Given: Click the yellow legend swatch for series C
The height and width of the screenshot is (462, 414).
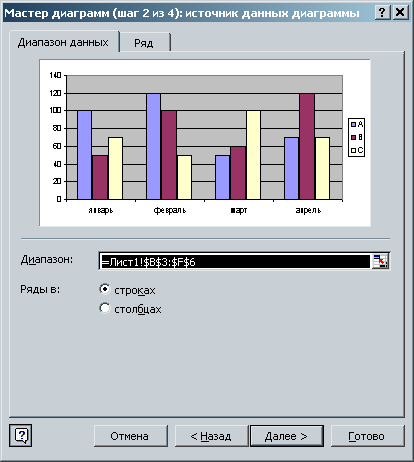Looking at the screenshot, I should tap(354, 151).
